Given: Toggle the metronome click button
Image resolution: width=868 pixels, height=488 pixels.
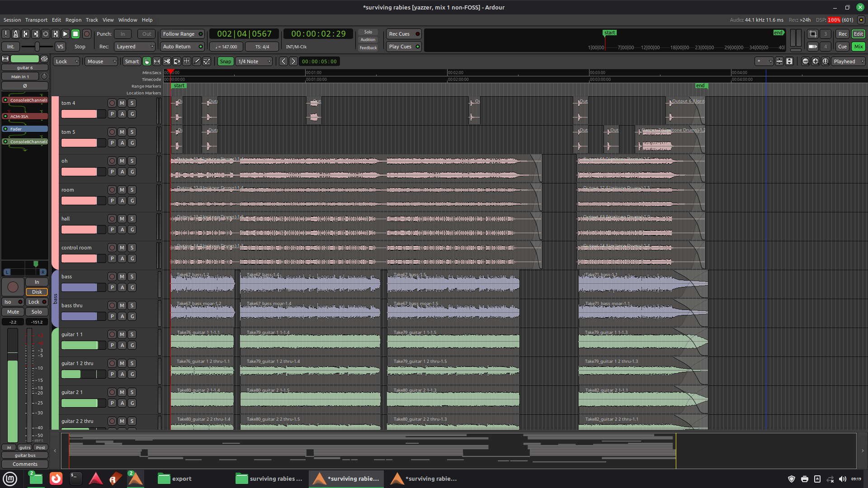Looking at the screenshot, I should pyautogui.click(x=15, y=34).
